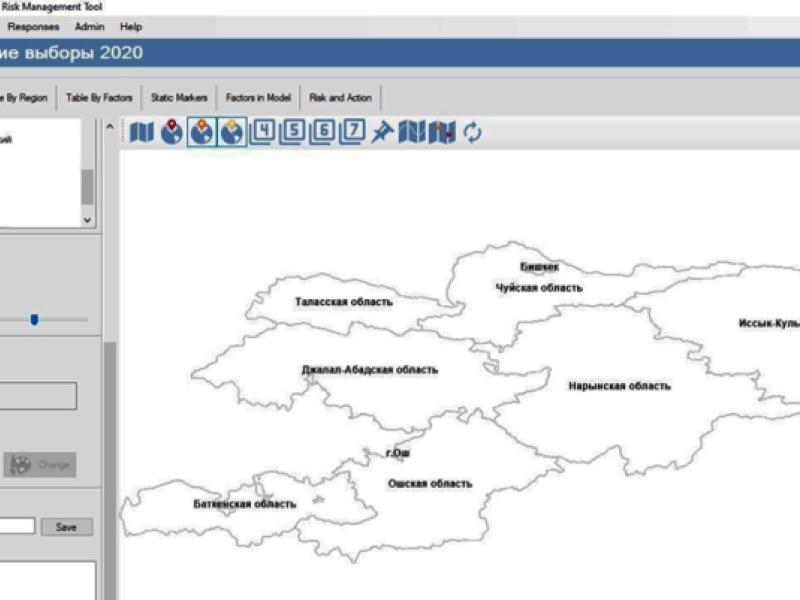Open the Help menu
Viewport: 800px width, 600px height.
[x=131, y=27]
